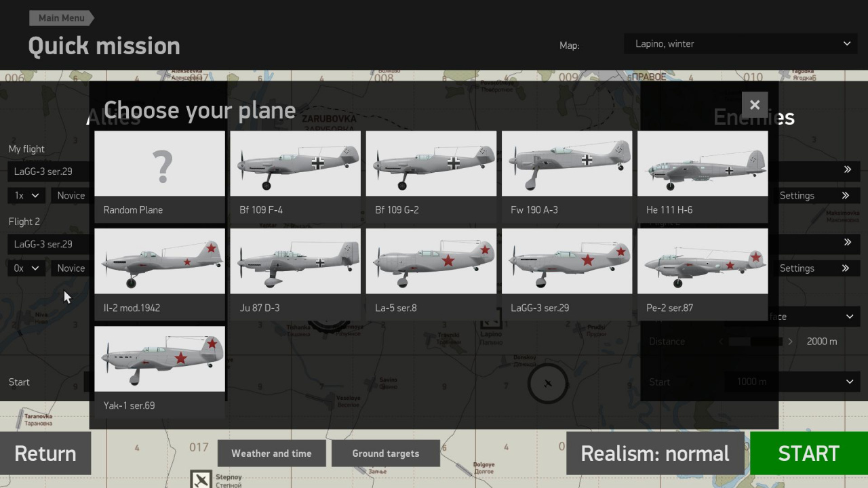Image resolution: width=868 pixels, height=488 pixels.
Task: Start the quick mission
Action: pyautogui.click(x=808, y=453)
